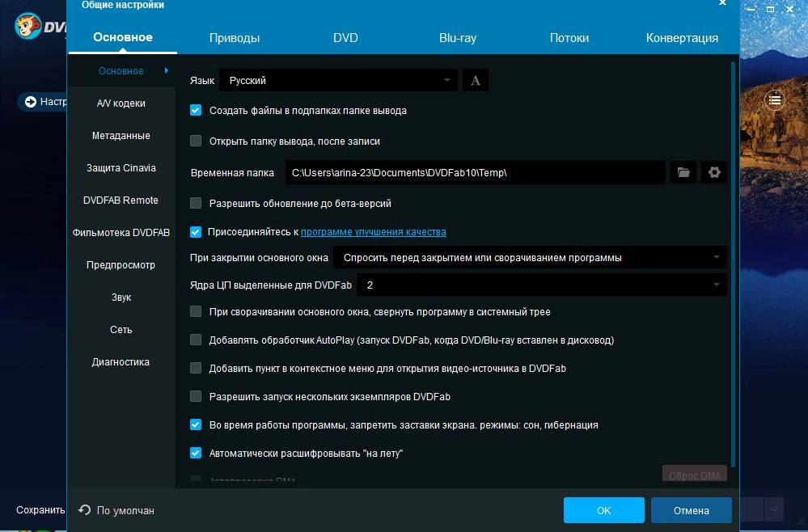The width and height of the screenshot is (808, 532).
Task: Click the DVDFab monkey logo
Action: click(27, 25)
